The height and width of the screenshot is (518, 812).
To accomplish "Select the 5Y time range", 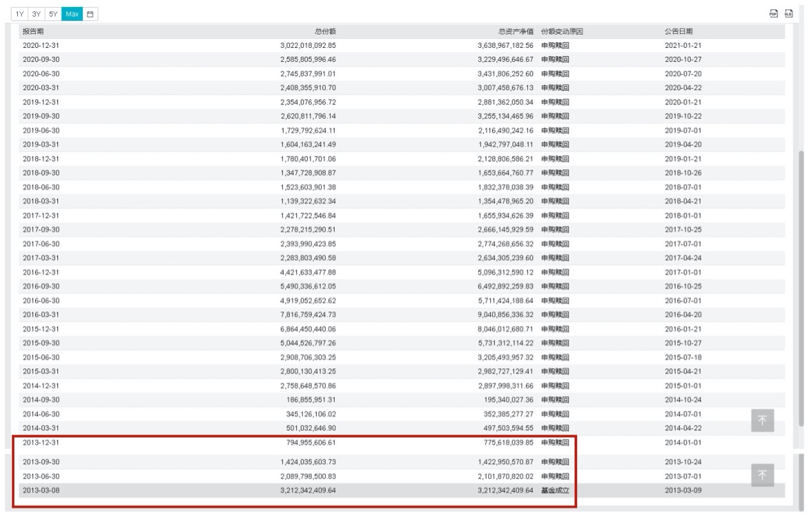I will coord(54,13).
